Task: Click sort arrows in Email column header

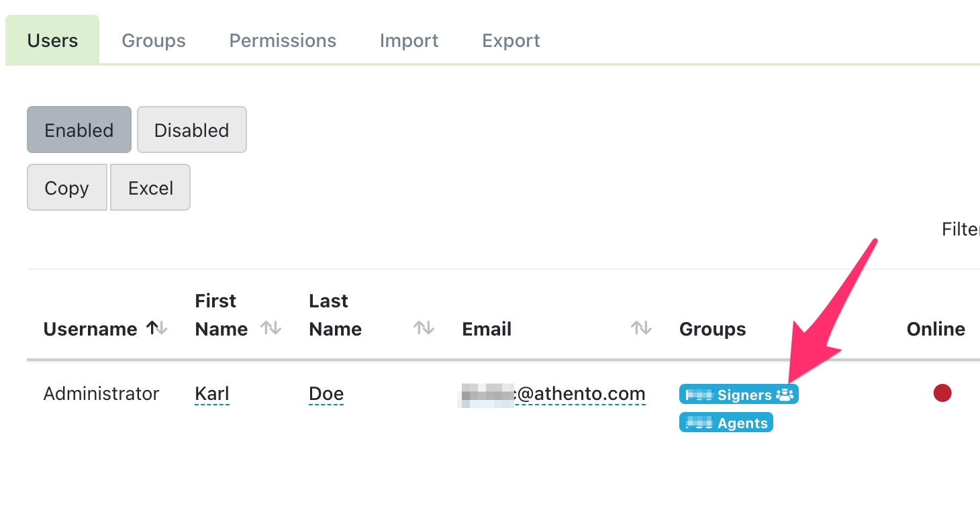Action: point(641,328)
